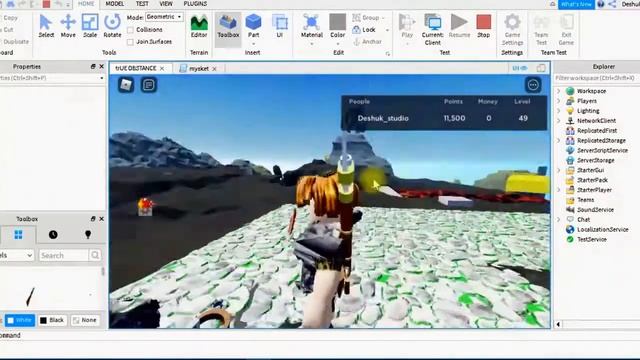Select TestService in Explorer
Screen dimensions: 640x360
pyautogui.click(x=591, y=240)
